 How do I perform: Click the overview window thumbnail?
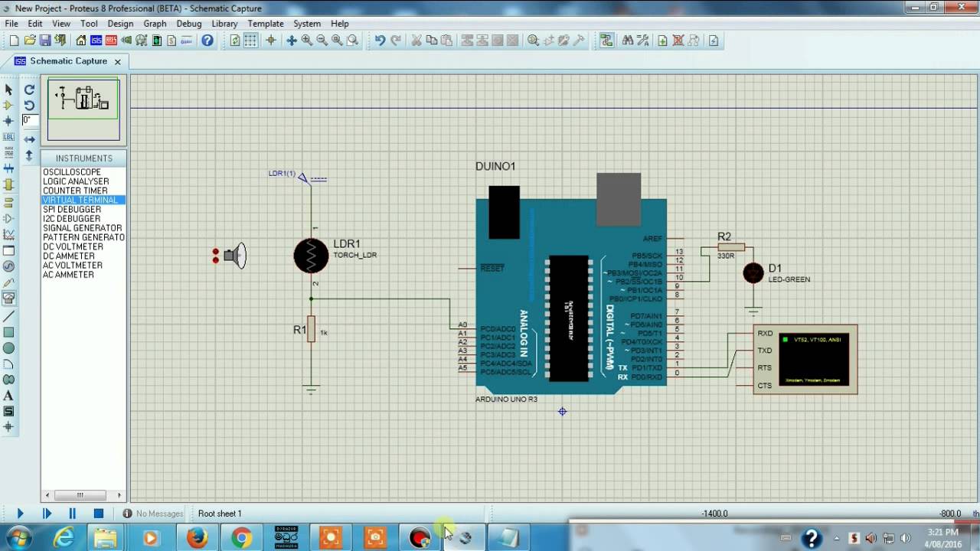tap(83, 109)
